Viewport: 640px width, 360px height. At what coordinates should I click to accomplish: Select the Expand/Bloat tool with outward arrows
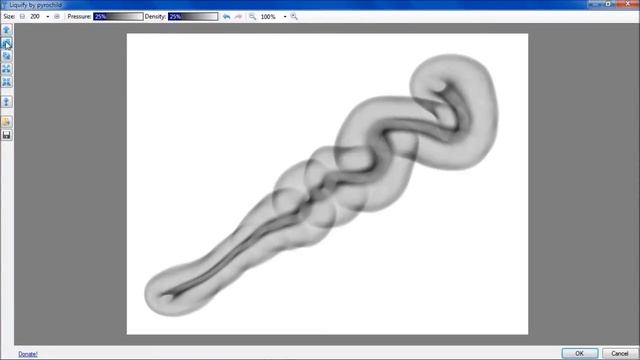(7, 69)
